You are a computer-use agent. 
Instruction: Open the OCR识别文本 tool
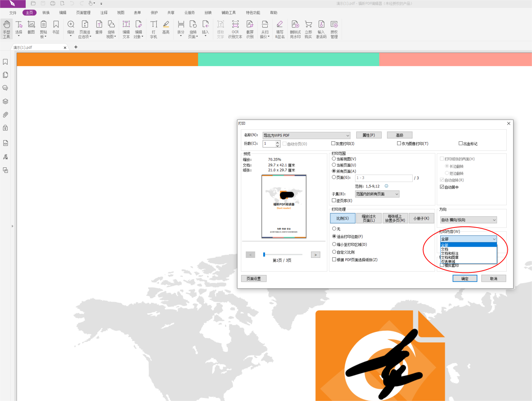[235, 29]
